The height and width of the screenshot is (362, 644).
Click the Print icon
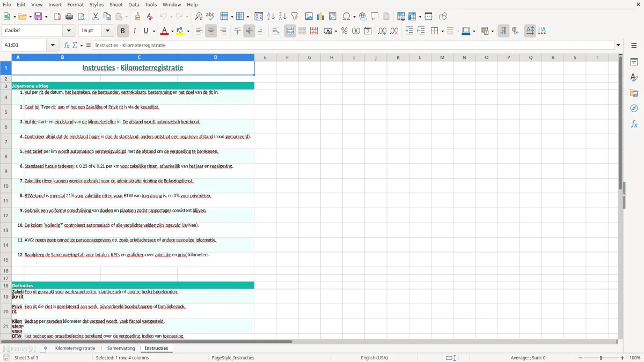coord(69,17)
